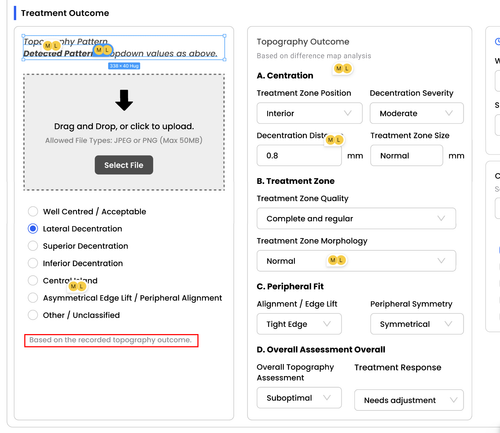
Task: Select Well Centred / Acceptable radio option
Action: pyautogui.click(x=33, y=211)
